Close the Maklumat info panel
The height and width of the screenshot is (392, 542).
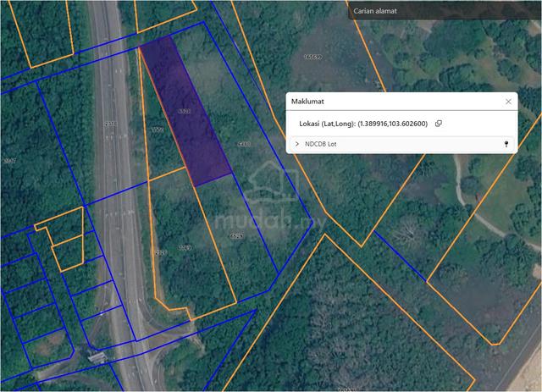[508, 102]
